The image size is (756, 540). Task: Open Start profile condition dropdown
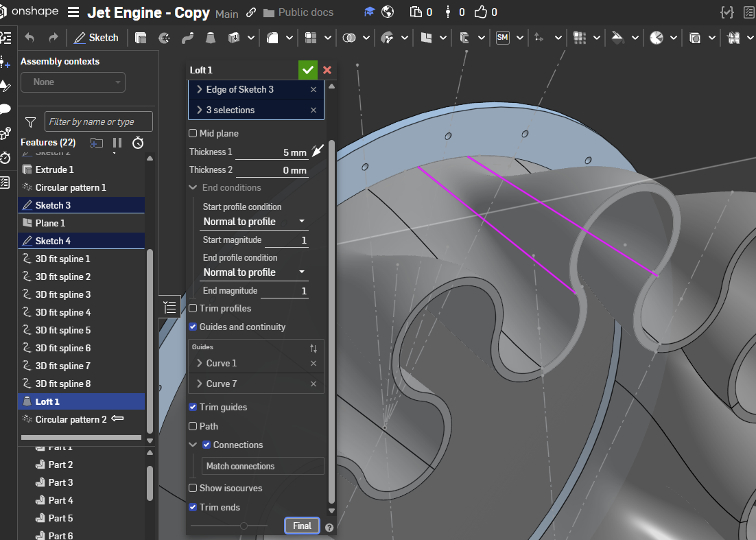[x=254, y=222]
